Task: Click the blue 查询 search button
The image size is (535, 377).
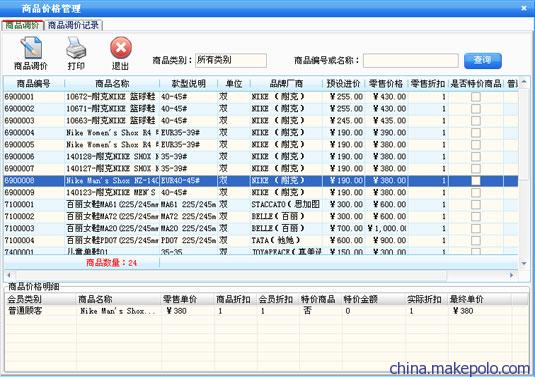Action: pyautogui.click(x=483, y=60)
